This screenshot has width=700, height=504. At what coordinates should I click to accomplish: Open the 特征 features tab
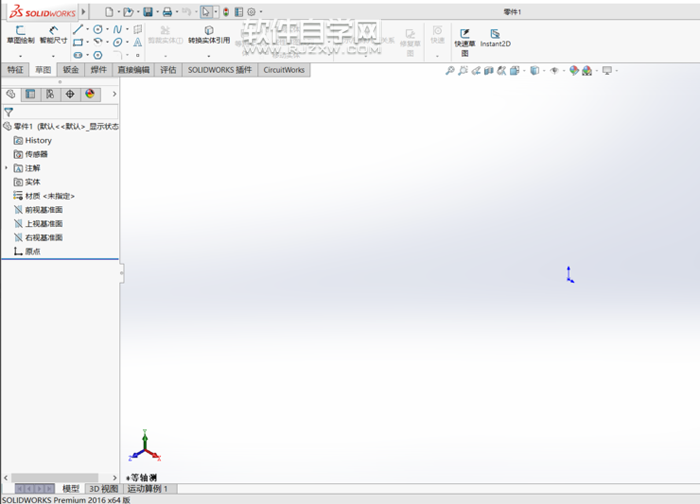15,70
